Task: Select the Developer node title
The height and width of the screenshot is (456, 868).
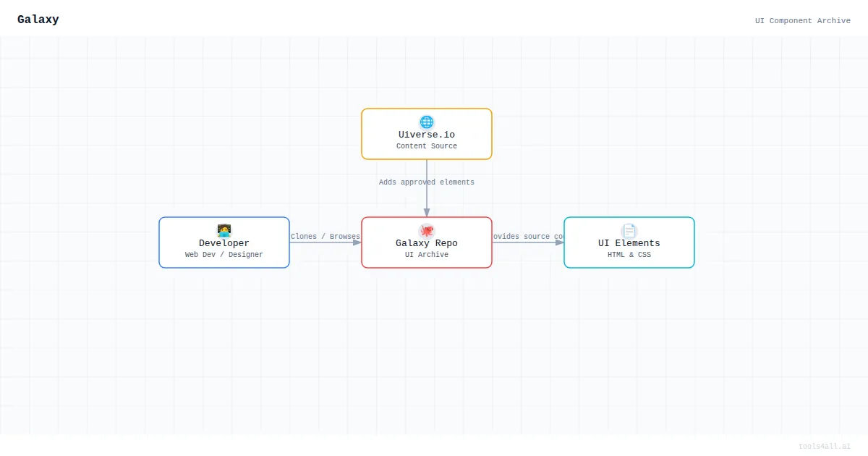Action: pyautogui.click(x=224, y=243)
